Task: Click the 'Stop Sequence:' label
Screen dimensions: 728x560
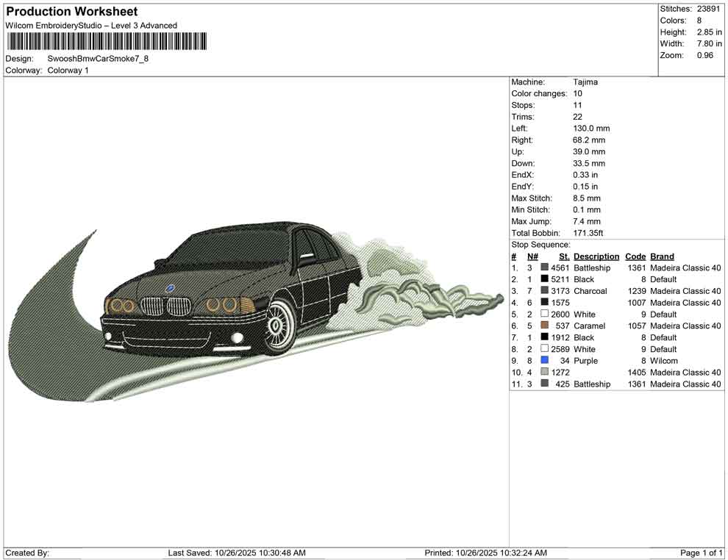Action: [x=541, y=245]
